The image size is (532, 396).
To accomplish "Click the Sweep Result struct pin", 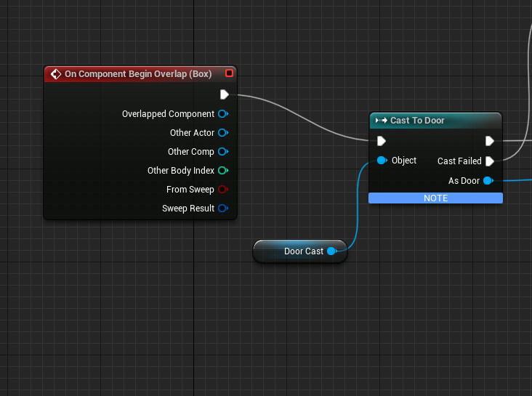I will tap(222, 209).
